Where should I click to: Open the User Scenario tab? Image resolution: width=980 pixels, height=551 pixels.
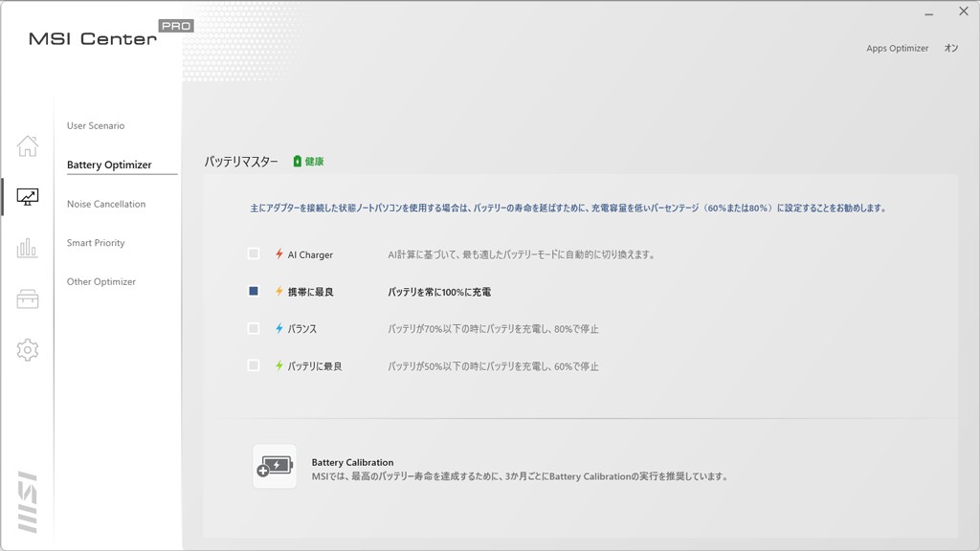tap(96, 125)
